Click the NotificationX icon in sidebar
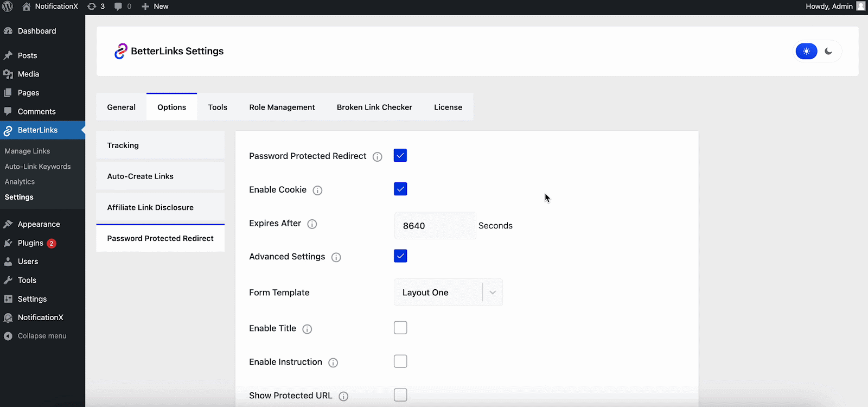 coord(8,317)
